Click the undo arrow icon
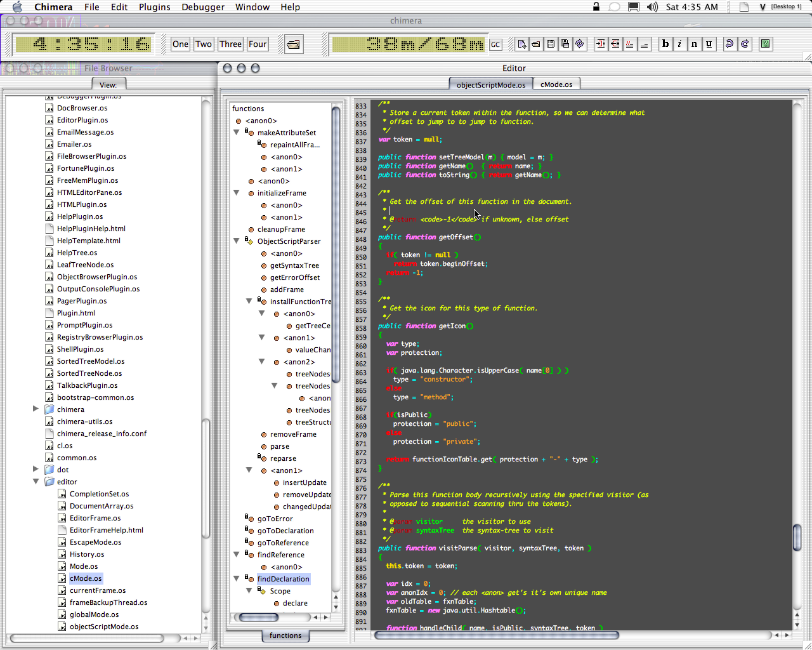 (x=729, y=44)
